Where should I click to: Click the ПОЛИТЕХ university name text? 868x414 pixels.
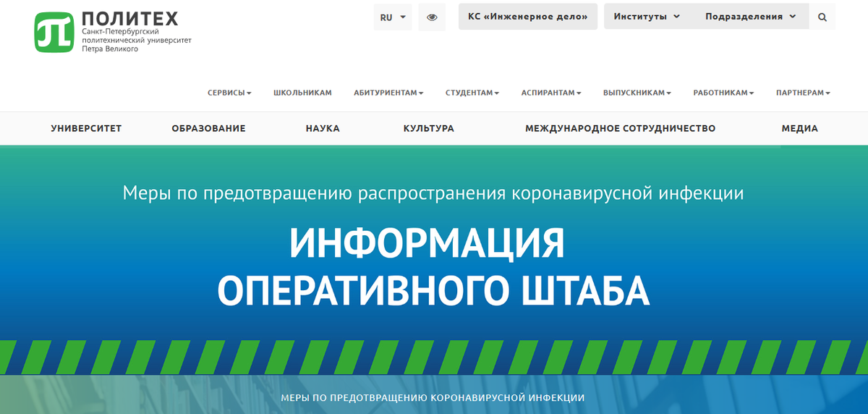coord(130,19)
